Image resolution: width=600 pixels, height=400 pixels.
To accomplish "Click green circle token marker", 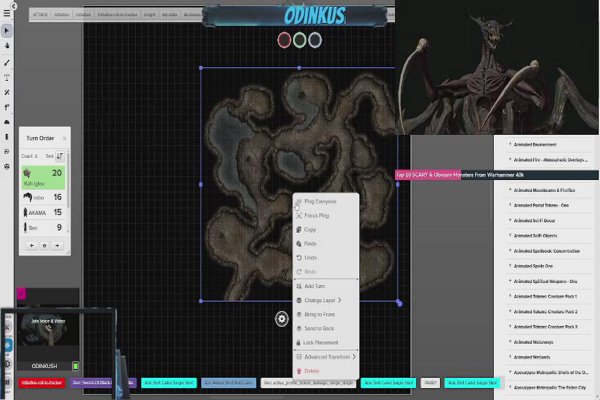I will 300,40.
